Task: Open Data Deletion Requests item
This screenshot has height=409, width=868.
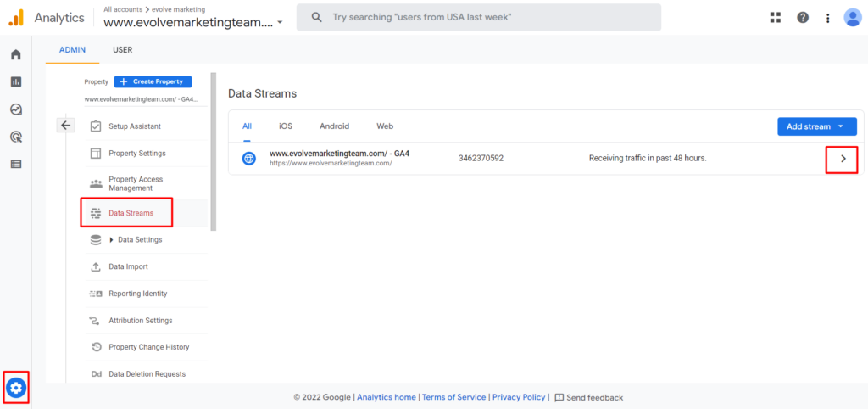Action: [x=147, y=374]
